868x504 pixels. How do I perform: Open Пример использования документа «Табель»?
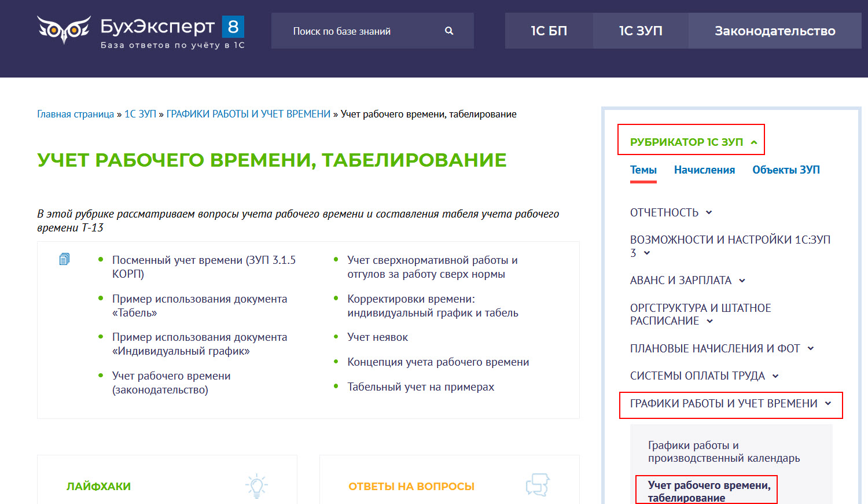tap(200, 306)
